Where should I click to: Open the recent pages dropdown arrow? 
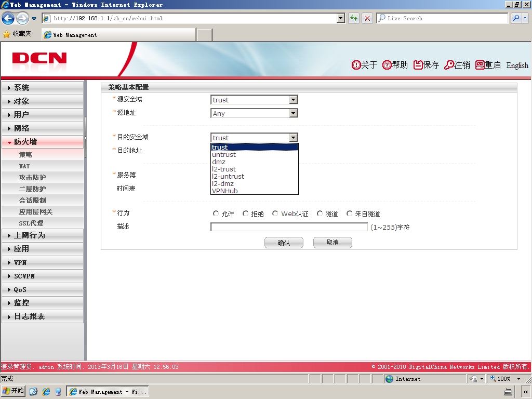[x=34, y=18]
